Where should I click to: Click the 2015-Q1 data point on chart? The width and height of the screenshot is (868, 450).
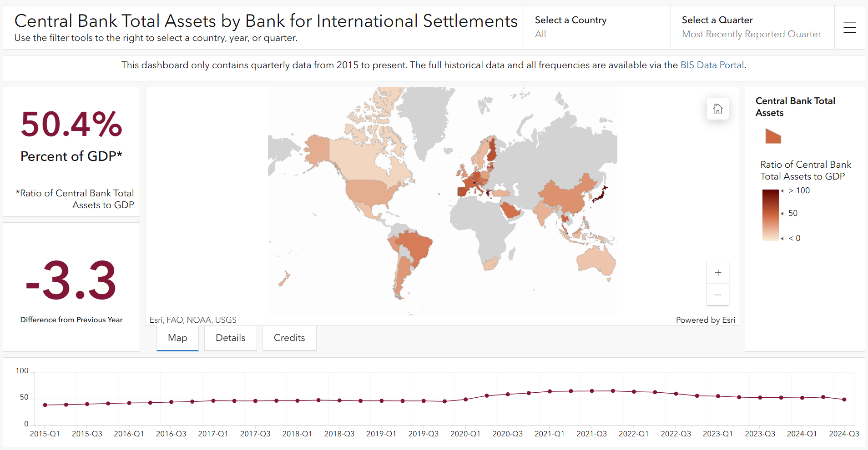coord(45,405)
